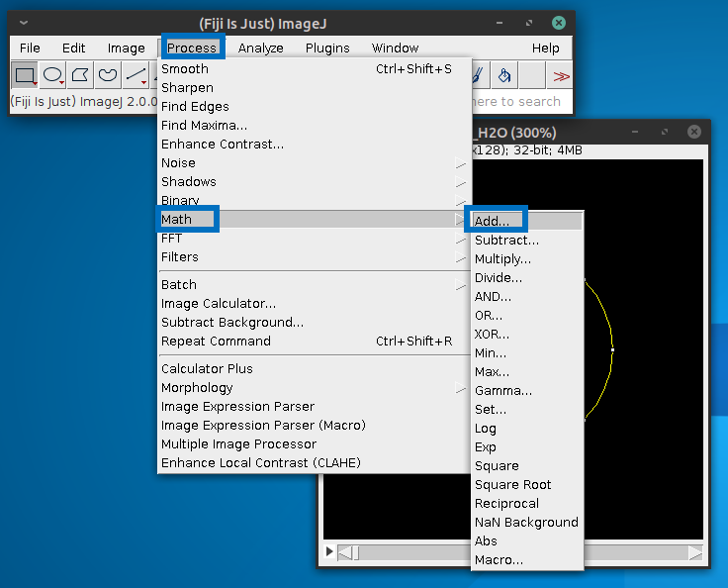The image size is (728, 588).
Task: Open Calculator Plus
Action: tap(315, 368)
